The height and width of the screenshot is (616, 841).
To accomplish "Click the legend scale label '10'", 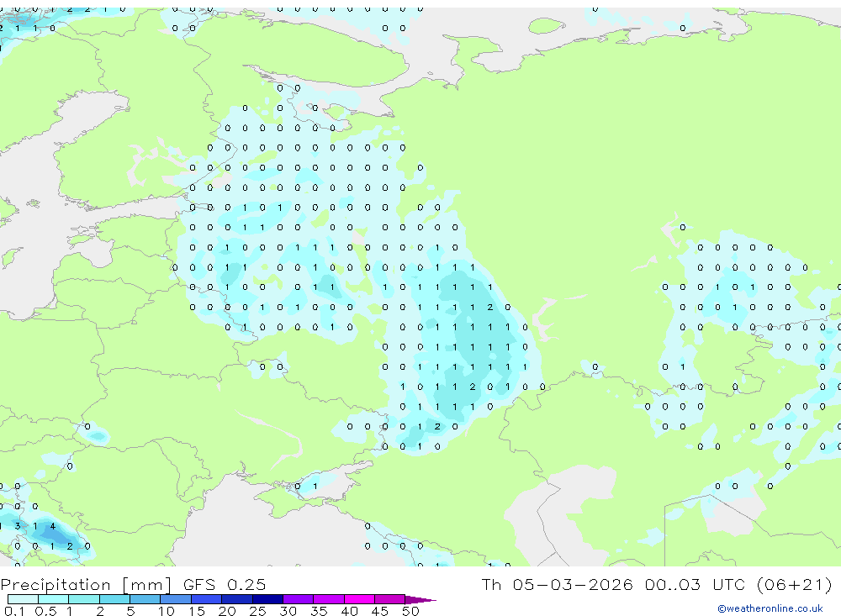I will pos(167,611).
